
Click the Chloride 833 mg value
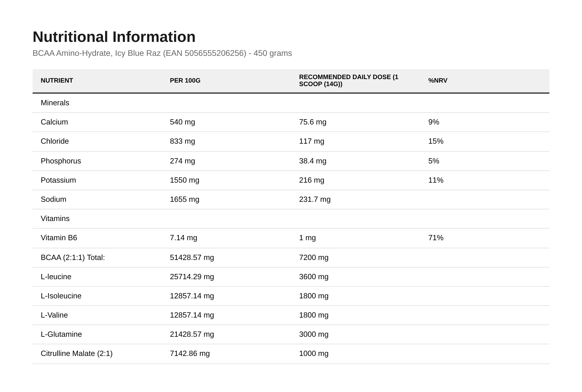click(182, 141)
